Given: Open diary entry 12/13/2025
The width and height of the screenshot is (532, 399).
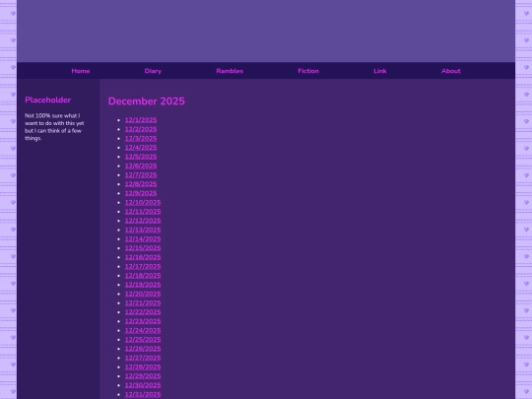Looking at the screenshot, I should pos(143,230).
